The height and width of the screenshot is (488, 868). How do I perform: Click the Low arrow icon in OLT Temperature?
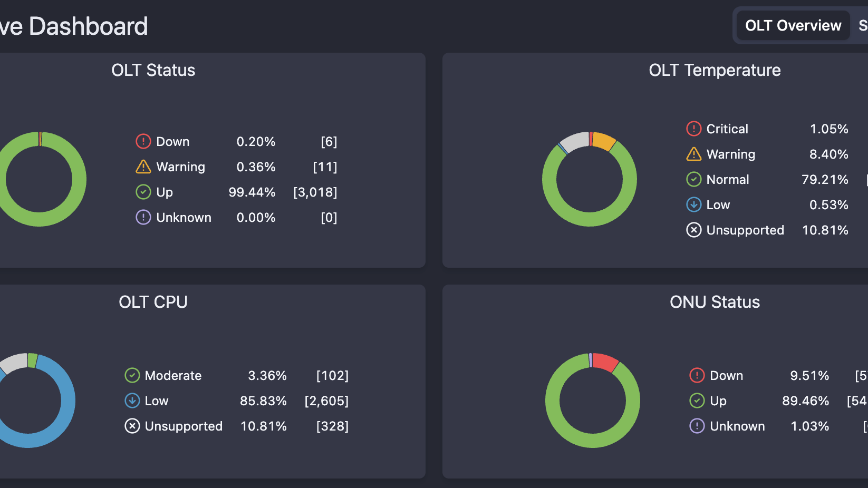coord(694,204)
